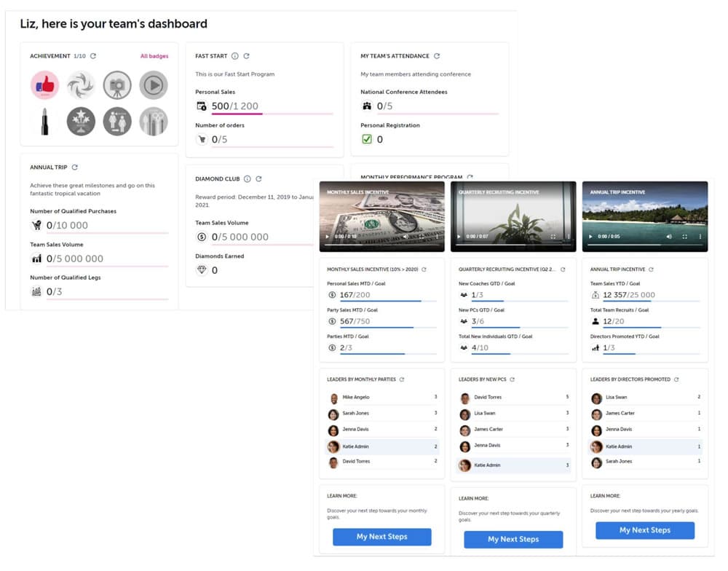Refresh the Annual Trip widget
Viewport: 728px width, 571px height.
[75, 168]
